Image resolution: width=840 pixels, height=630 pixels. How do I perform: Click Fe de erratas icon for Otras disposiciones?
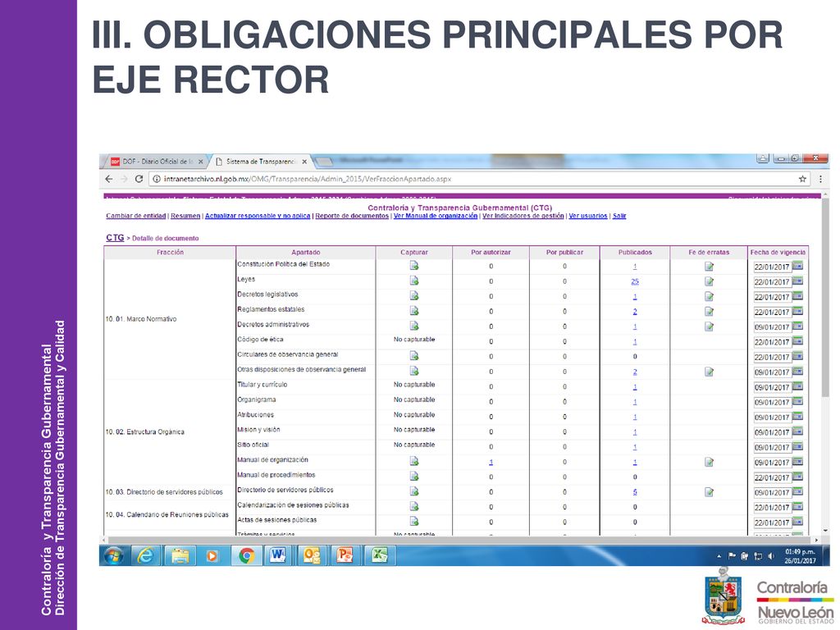point(709,372)
